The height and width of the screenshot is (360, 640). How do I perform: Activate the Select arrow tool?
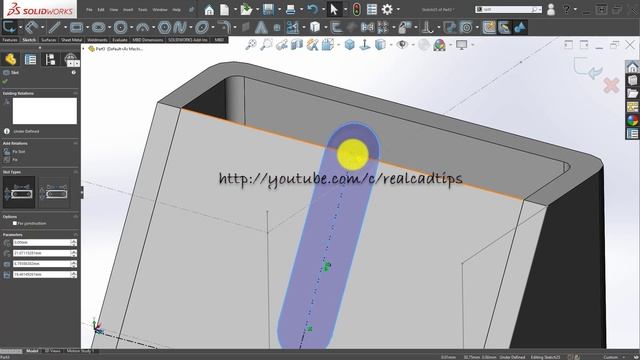click(334, 9)
